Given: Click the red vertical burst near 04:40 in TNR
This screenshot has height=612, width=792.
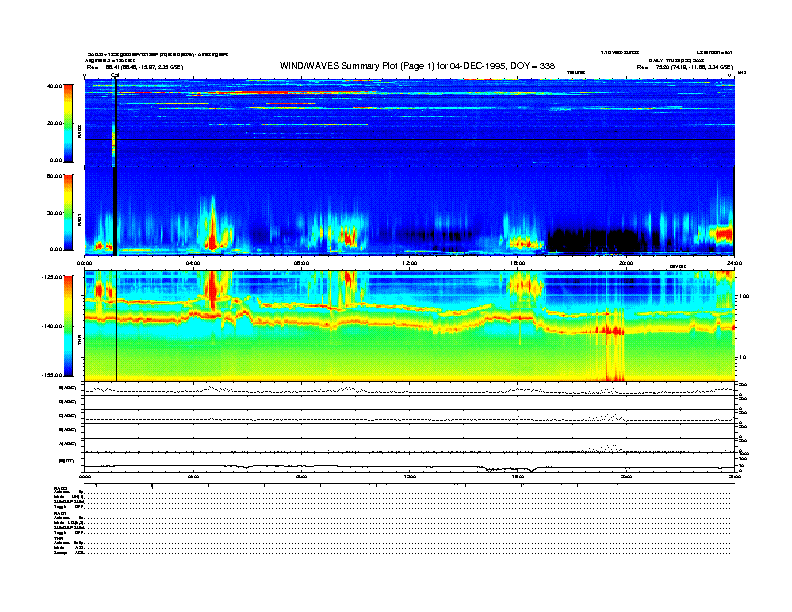Looking at the screenshot, I should [x=213, y=290].
